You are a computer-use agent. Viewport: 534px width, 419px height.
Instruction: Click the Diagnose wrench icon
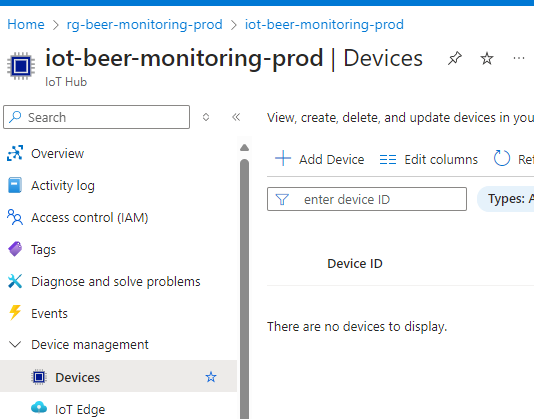[x=15, y=281]
